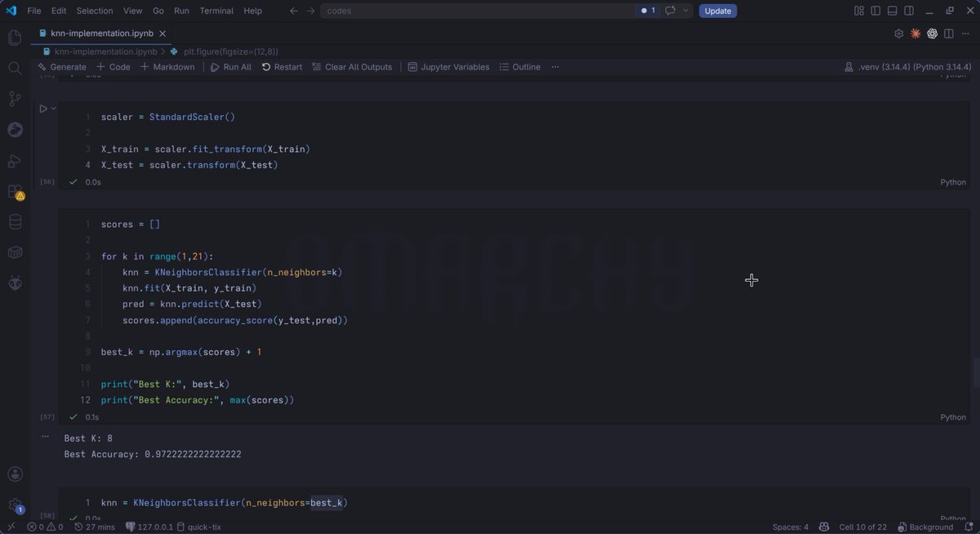Restart the notebook kernel
This screenshot has width=980, height=534.
click(x=282, y=67)
